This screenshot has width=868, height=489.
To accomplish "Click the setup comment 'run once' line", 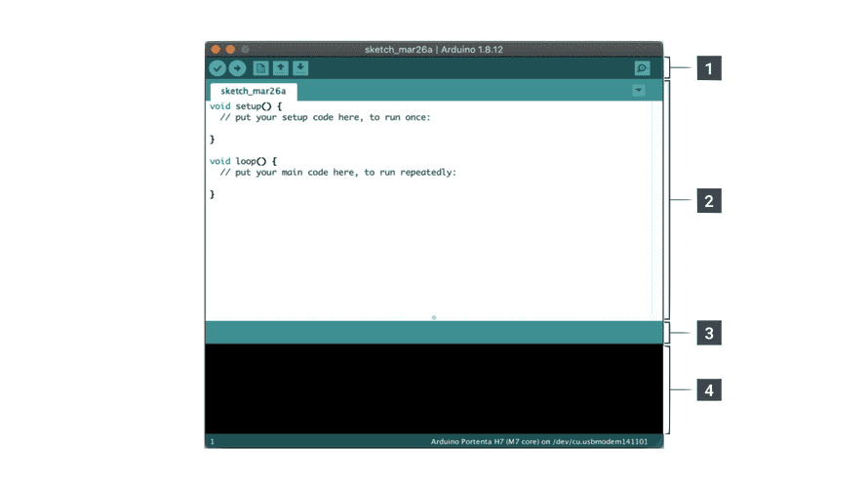I will pos(325,117).
